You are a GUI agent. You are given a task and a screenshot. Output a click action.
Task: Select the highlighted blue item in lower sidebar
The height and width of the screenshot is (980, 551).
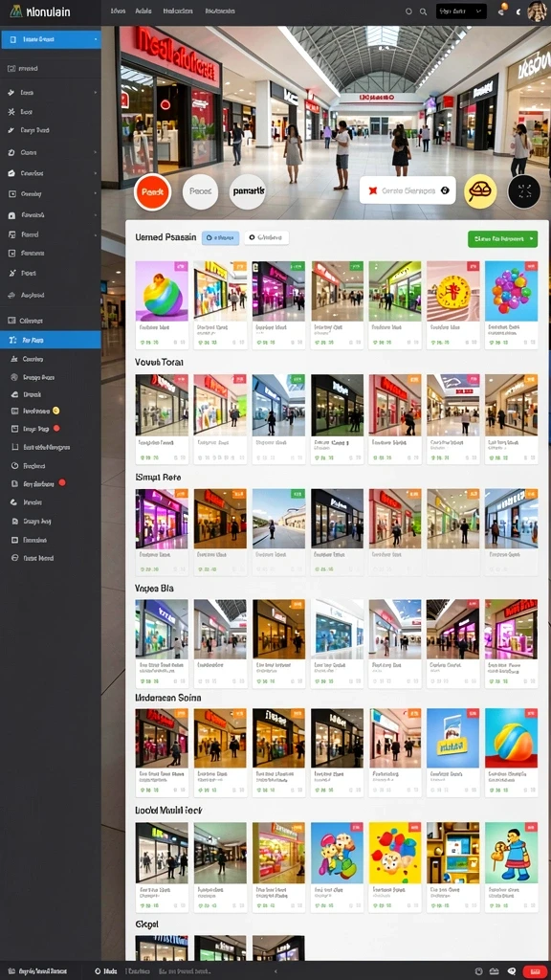51,340
